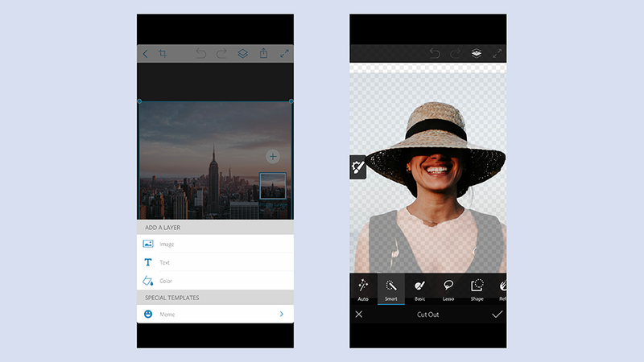Select the Lasso tool
The height and width of the screenshot is (362, 644).
(448, 290)
